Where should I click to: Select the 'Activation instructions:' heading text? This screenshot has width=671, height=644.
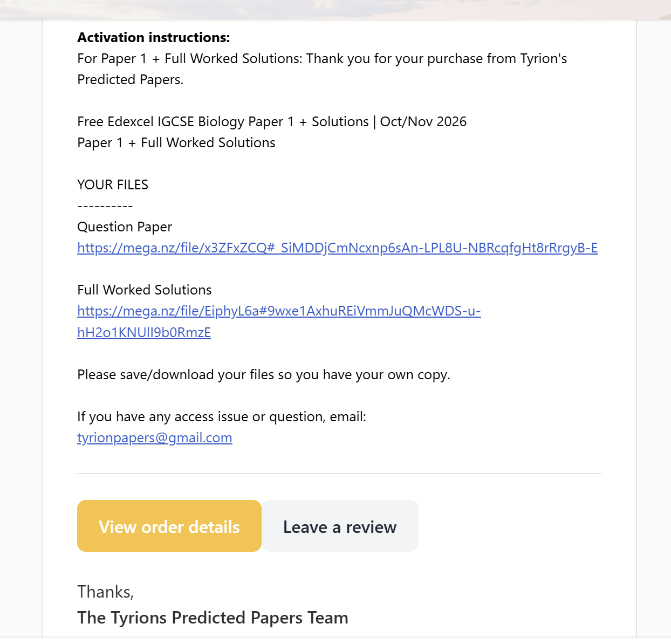(x=154, y=37)
